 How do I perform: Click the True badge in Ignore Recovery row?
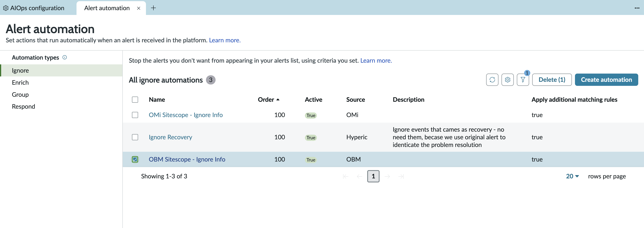pyautogui.click(x=311, y=138)
